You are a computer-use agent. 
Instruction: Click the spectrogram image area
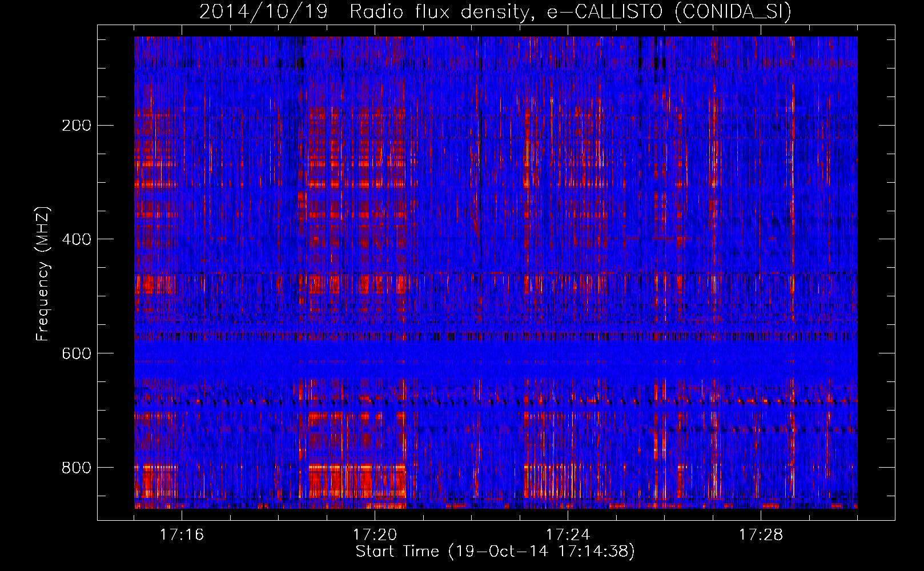pyautogui.click(x=496, y=272)
